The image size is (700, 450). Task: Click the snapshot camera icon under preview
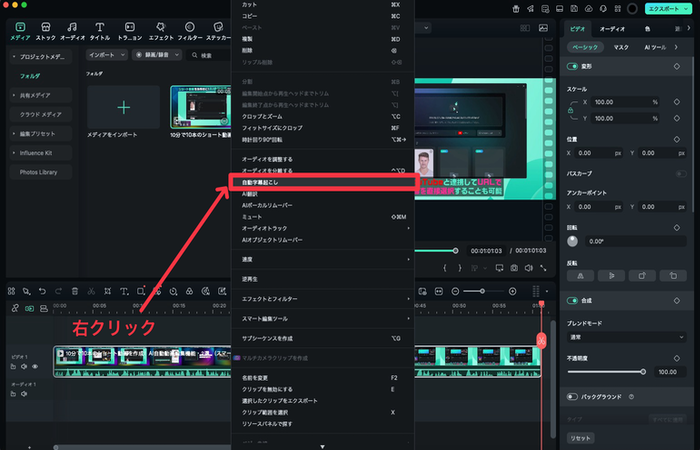click(x=513, y=268)
